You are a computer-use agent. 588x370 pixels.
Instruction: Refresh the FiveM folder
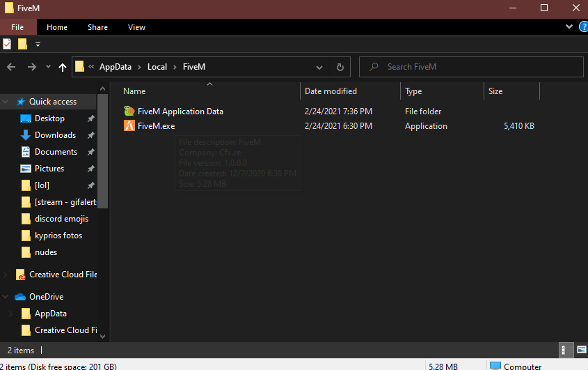point(340,67)
